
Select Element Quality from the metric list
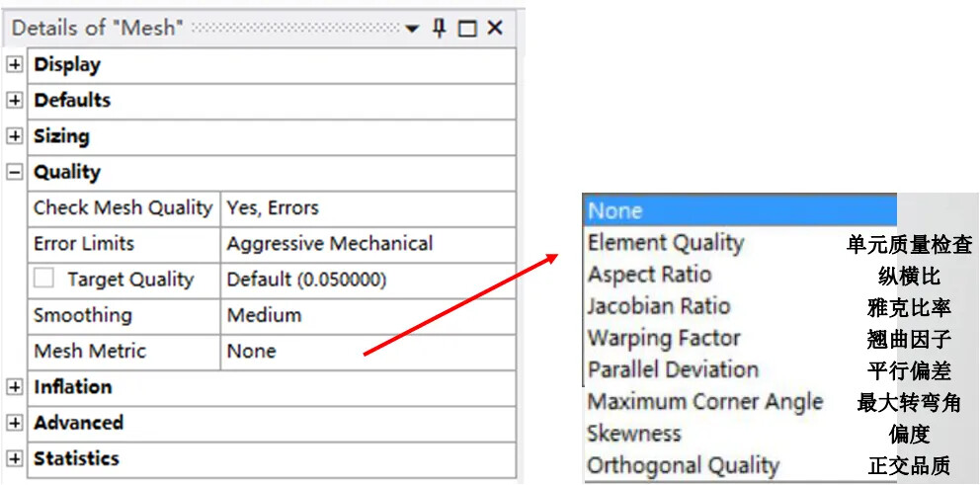[x=665, y=243]
